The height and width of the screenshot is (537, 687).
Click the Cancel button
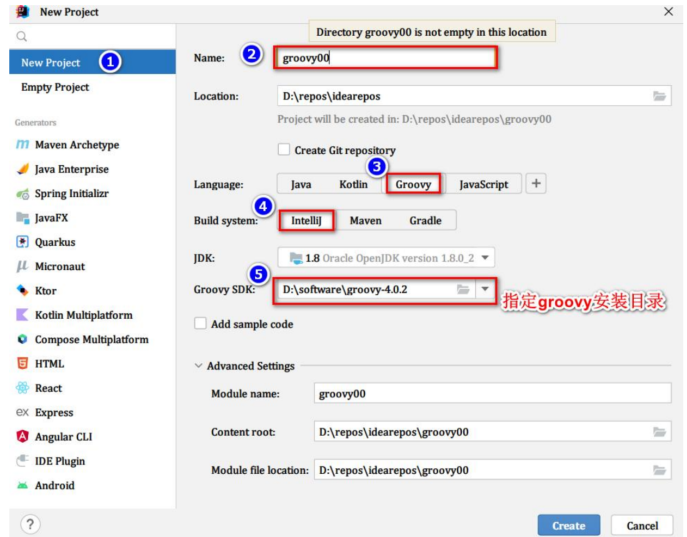[x=642, y=525]
